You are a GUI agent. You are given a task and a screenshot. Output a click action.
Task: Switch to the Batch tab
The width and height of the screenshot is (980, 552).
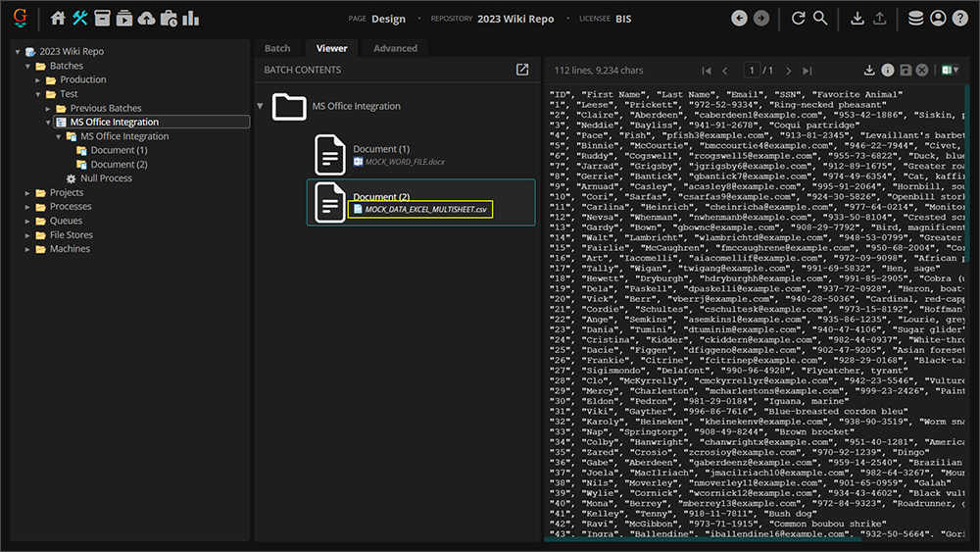[277, 48]
